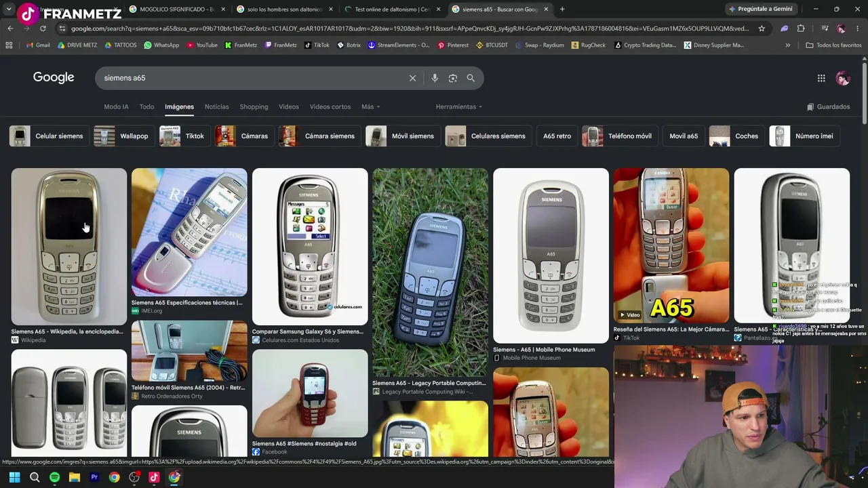
Task: Close the 'siemens a65' browser tab
Action: coord(546,9)
